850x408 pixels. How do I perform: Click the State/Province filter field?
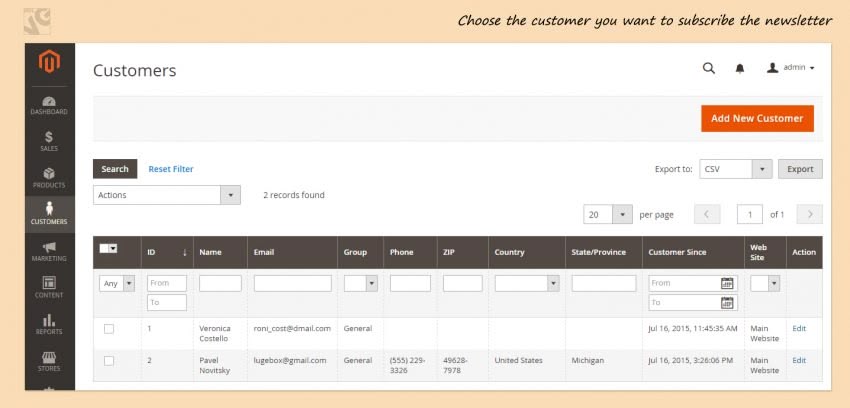pos(604,283)
